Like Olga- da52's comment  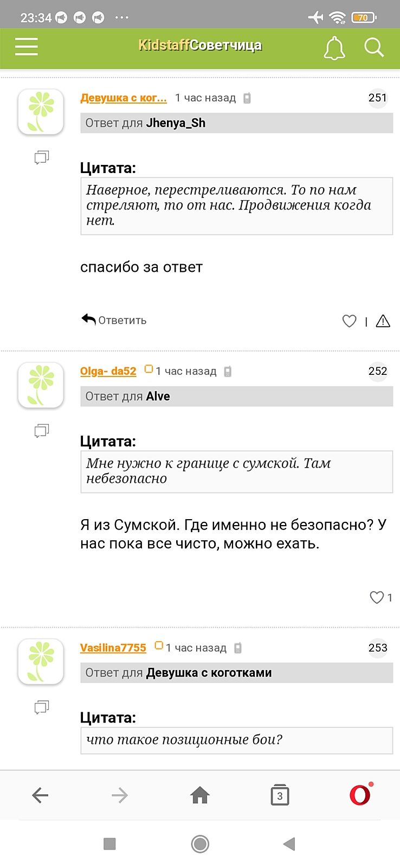tap(377, 597)
